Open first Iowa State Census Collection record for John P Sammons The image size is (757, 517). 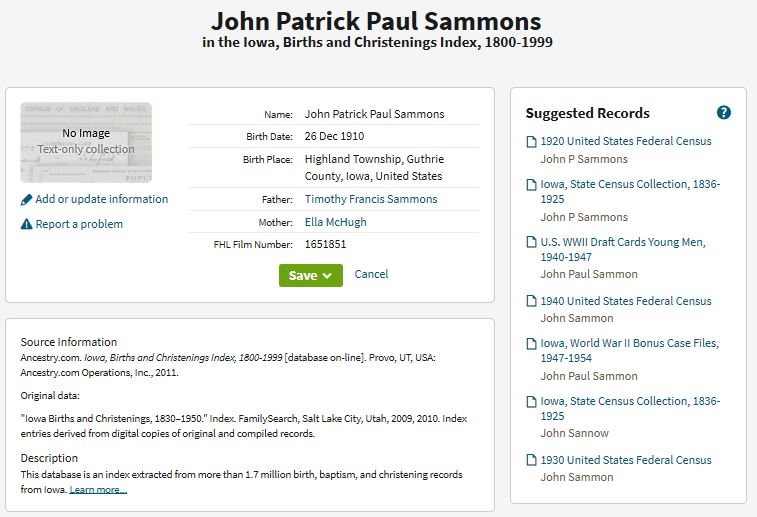(630, 191)
